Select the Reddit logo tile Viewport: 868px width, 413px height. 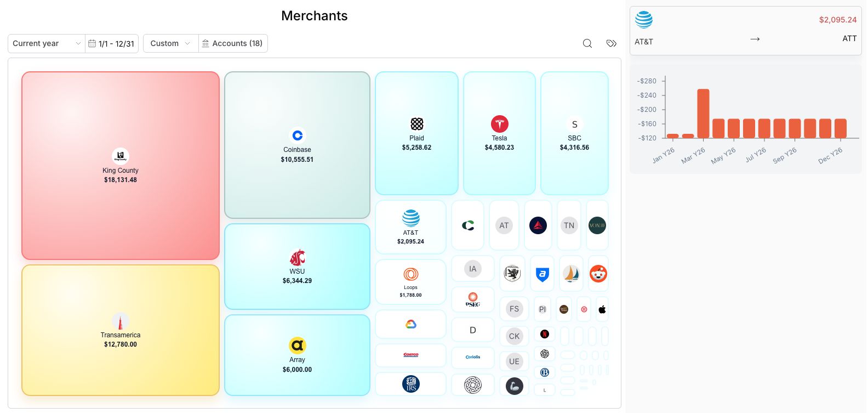click(x=598, y=274)
